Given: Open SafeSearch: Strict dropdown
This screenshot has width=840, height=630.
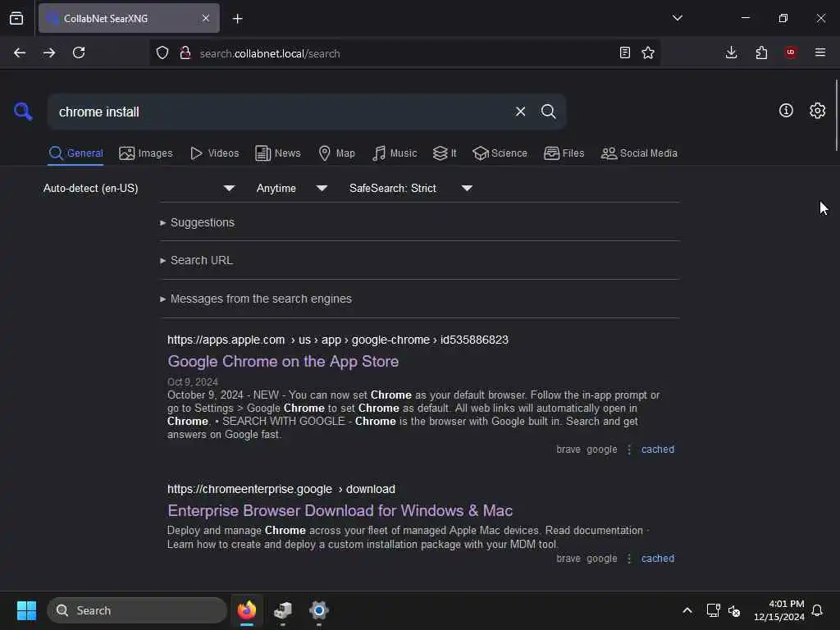Looking at the screenshot, I should click(x=410, y=188).
